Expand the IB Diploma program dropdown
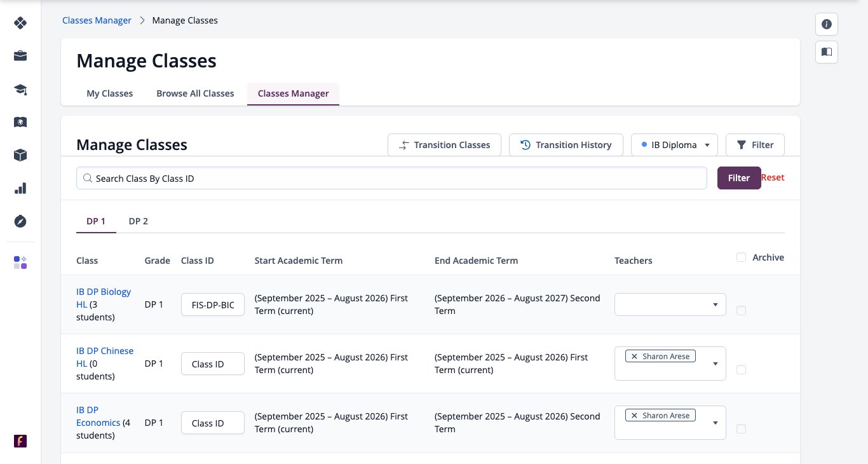This screenshot has width=868, height=464. click(674, 145)
